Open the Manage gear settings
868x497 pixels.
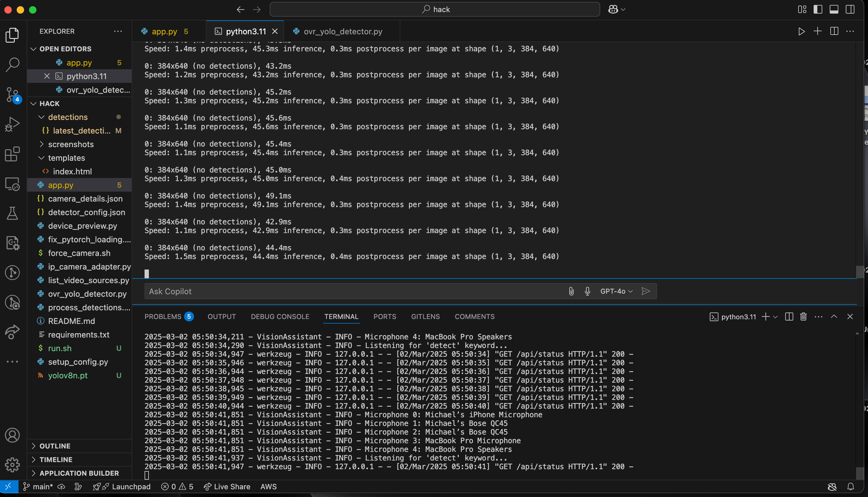click(13, 465)
